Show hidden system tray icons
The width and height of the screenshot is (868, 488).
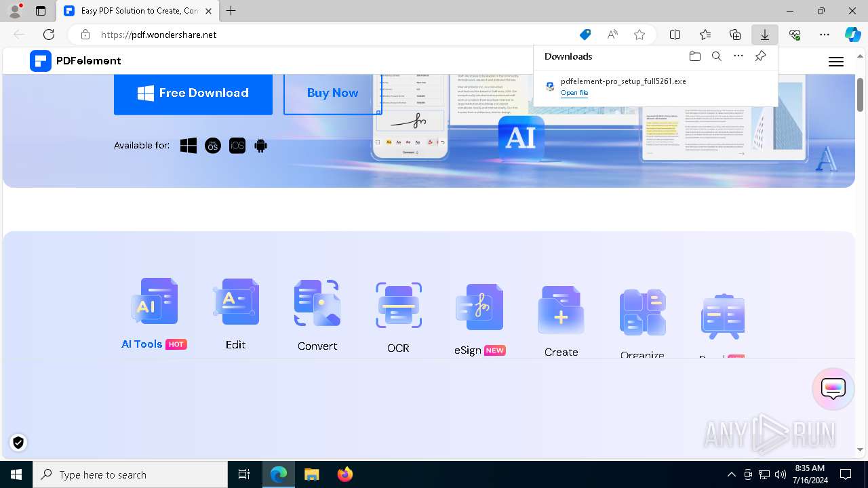click(732, 474)
